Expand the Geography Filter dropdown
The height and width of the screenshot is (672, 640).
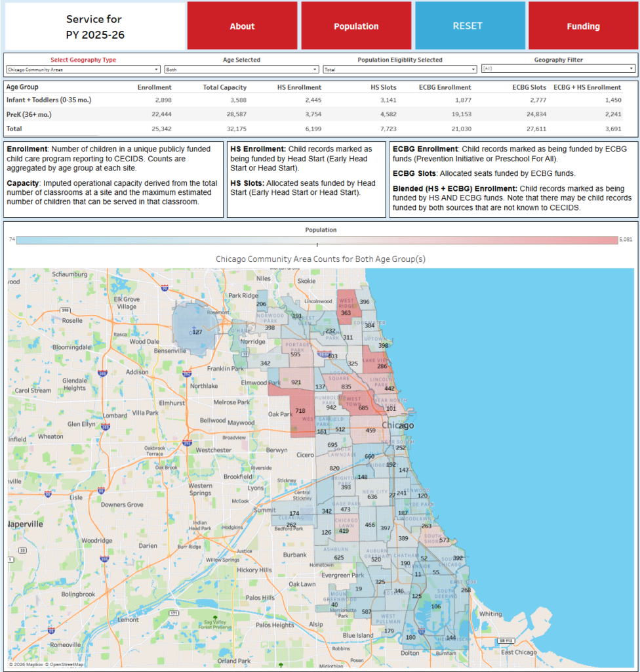point(558,68)
